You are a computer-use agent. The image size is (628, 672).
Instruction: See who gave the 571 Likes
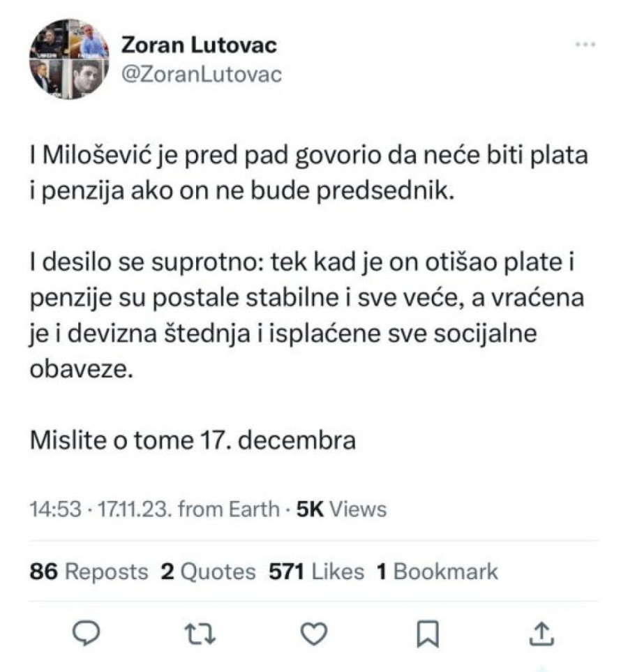click(x=317, y=572)
